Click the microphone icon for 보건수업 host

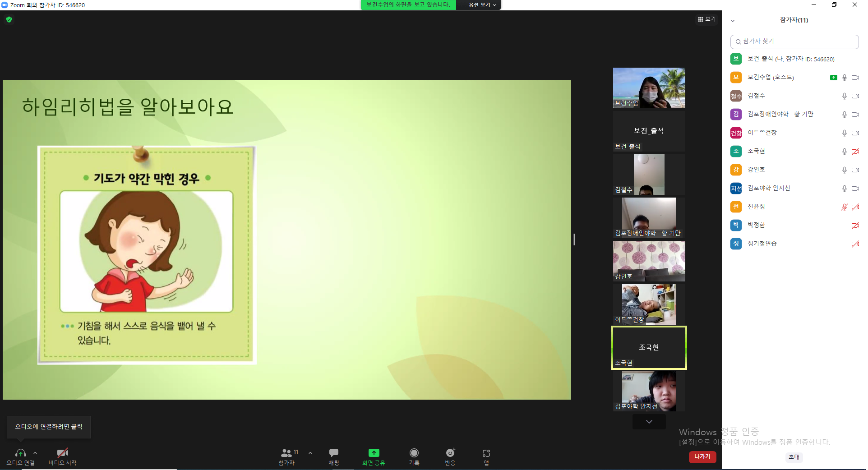pos(844,78)
